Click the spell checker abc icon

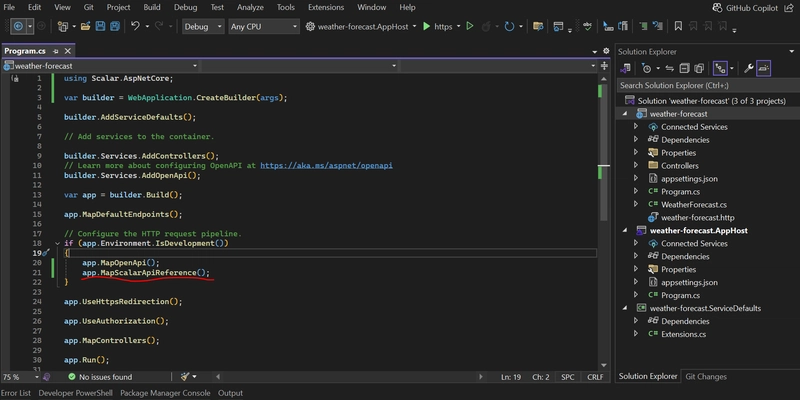pyautogui.click(x=587, y=26)
